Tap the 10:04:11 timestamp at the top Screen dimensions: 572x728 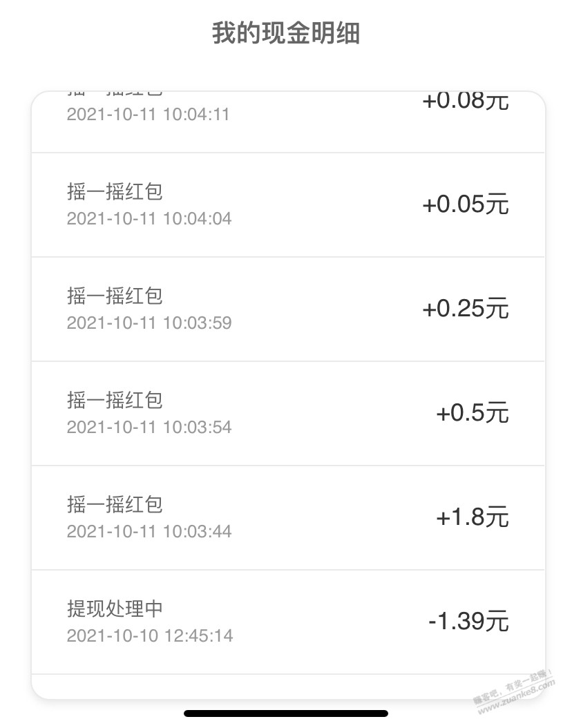tap(148, 114)
